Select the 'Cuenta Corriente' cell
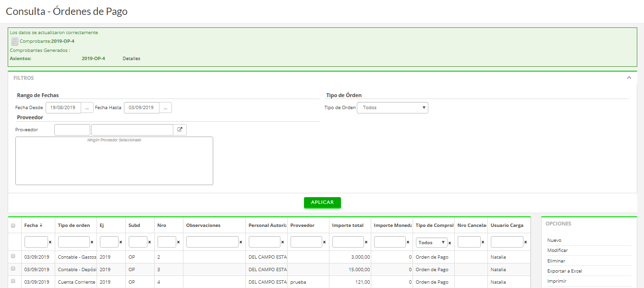 (76, 282)
